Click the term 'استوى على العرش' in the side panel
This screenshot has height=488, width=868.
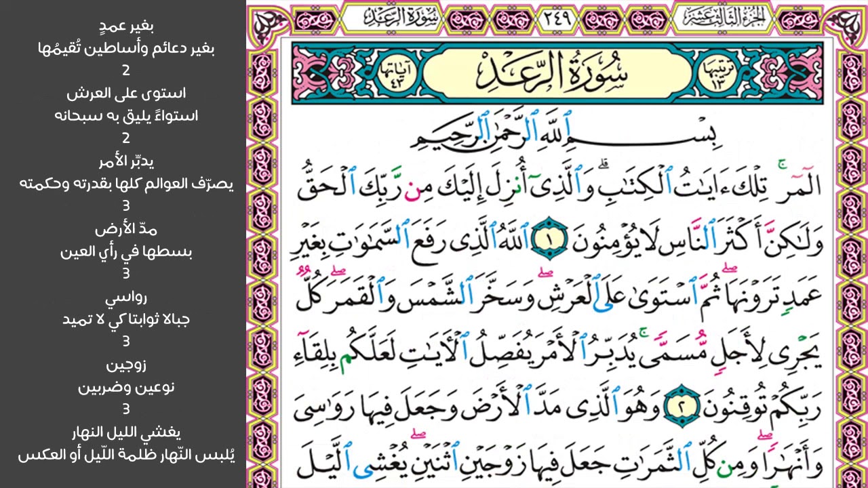click(x=126, y=94)
